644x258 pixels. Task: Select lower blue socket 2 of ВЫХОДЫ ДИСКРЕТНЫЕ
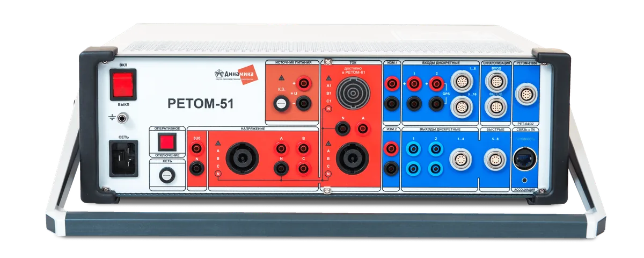click(x=437, y=169)
